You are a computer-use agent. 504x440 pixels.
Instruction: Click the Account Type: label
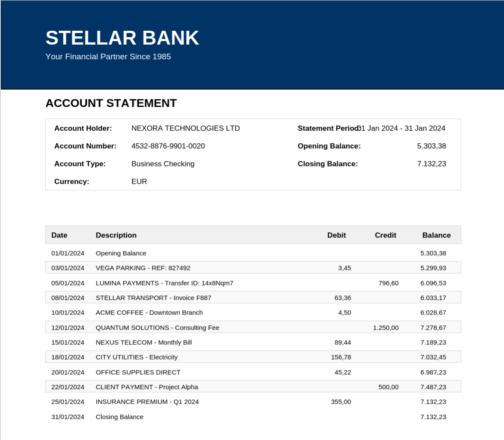coord(80,164)
